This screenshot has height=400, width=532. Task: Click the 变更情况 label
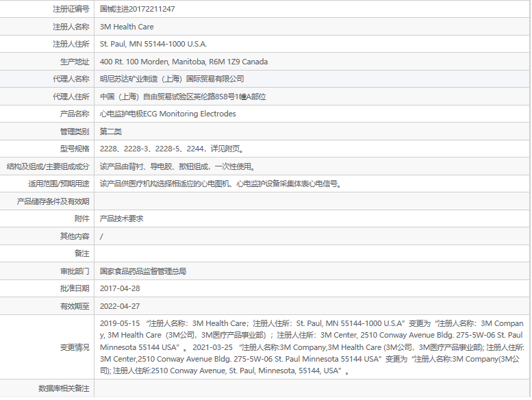[x=75, y=347]
